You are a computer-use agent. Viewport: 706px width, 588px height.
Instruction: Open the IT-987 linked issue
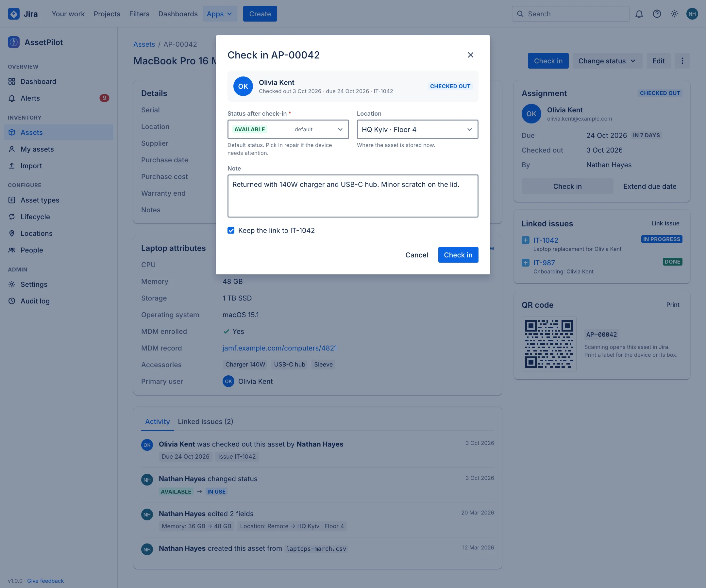[x=544, y=263]
